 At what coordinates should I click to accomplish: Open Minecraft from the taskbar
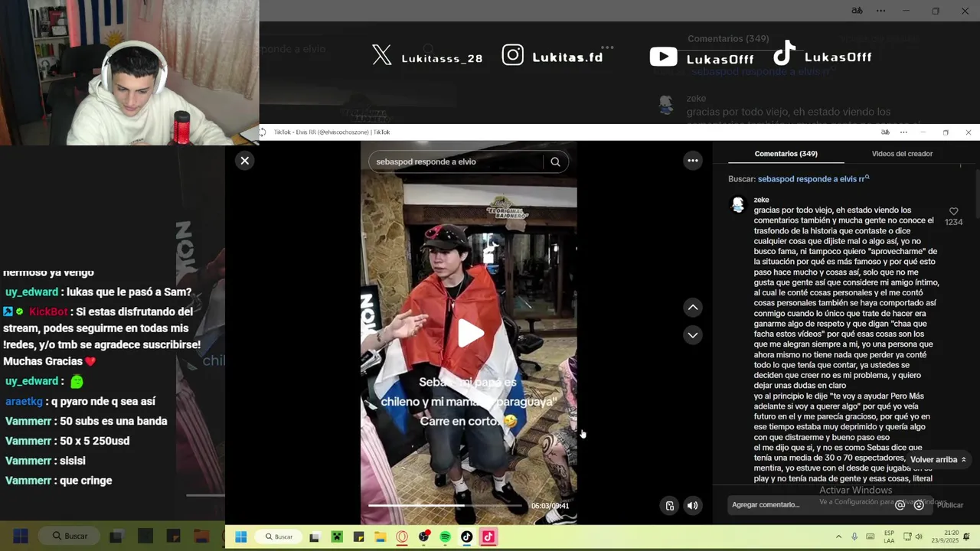point(336,537)
